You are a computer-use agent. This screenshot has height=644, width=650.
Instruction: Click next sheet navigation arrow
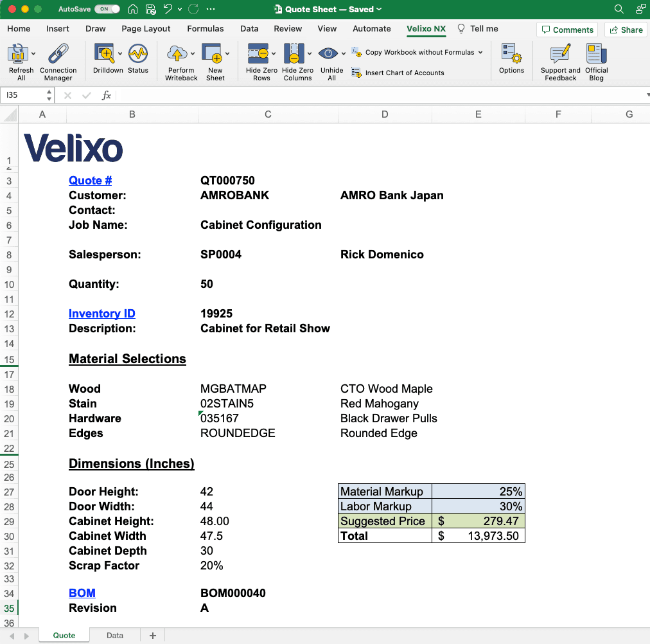[26, 636]
